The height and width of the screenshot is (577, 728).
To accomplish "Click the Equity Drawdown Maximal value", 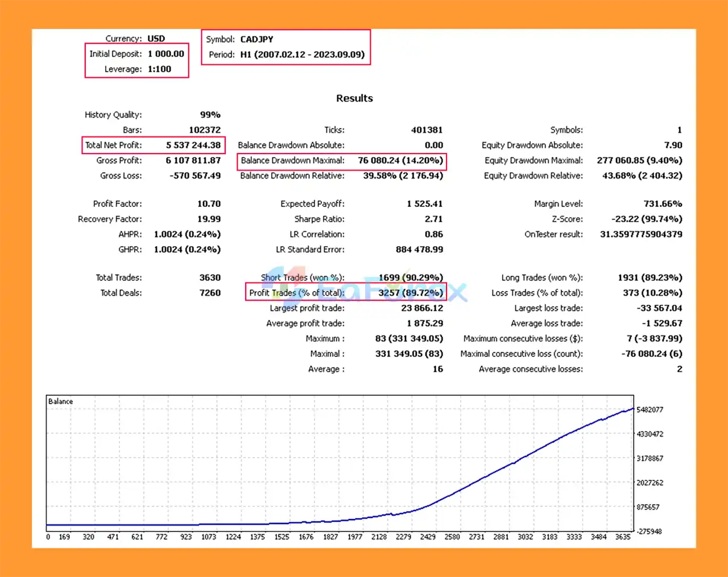I will point(639,161).
